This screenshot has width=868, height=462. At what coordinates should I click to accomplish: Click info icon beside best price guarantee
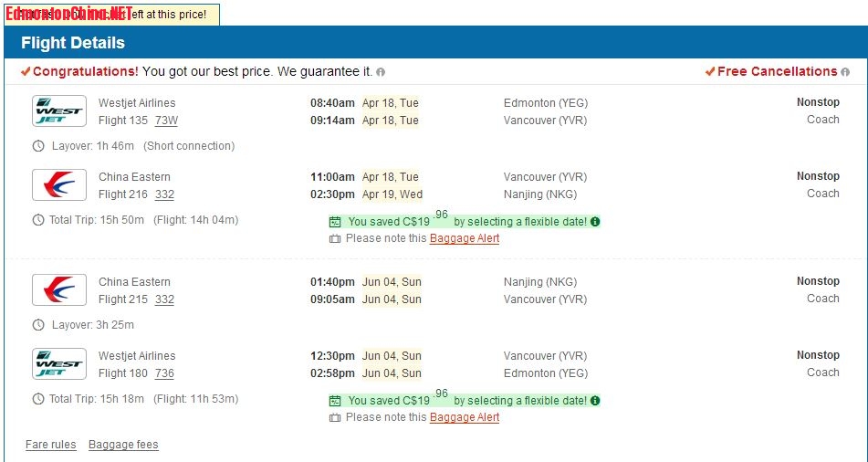(381, 72)
